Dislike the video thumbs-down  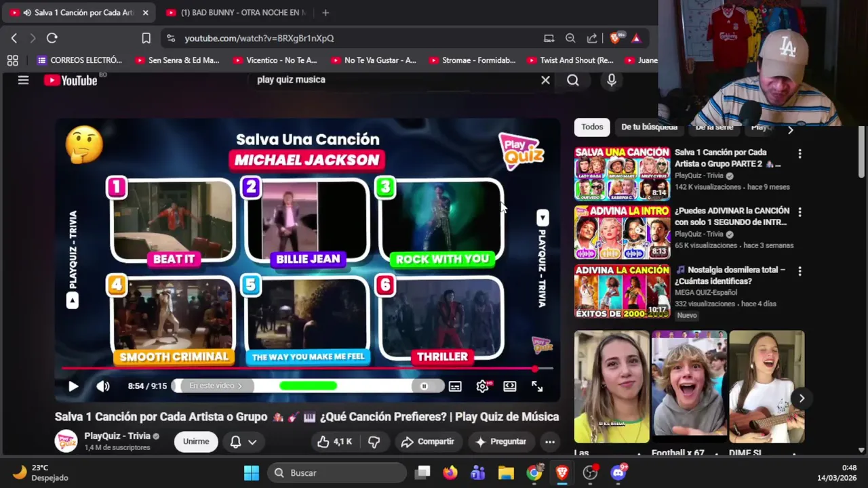(x=374, y=442)
